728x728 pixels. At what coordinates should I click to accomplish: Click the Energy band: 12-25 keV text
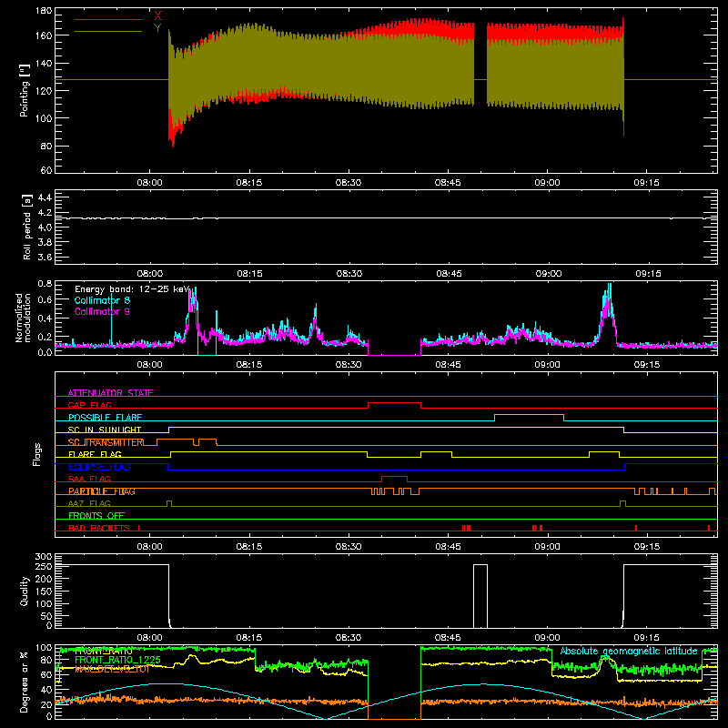click(x=132, y=289)
